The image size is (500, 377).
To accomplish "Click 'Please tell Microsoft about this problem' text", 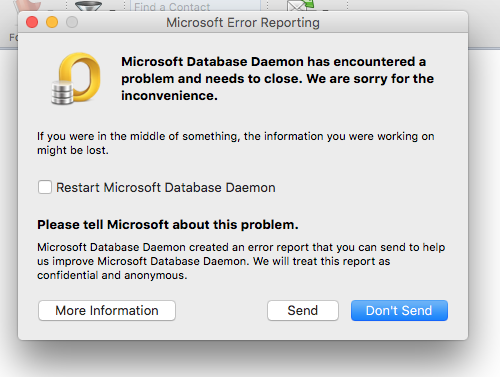I will click(168, 225).
